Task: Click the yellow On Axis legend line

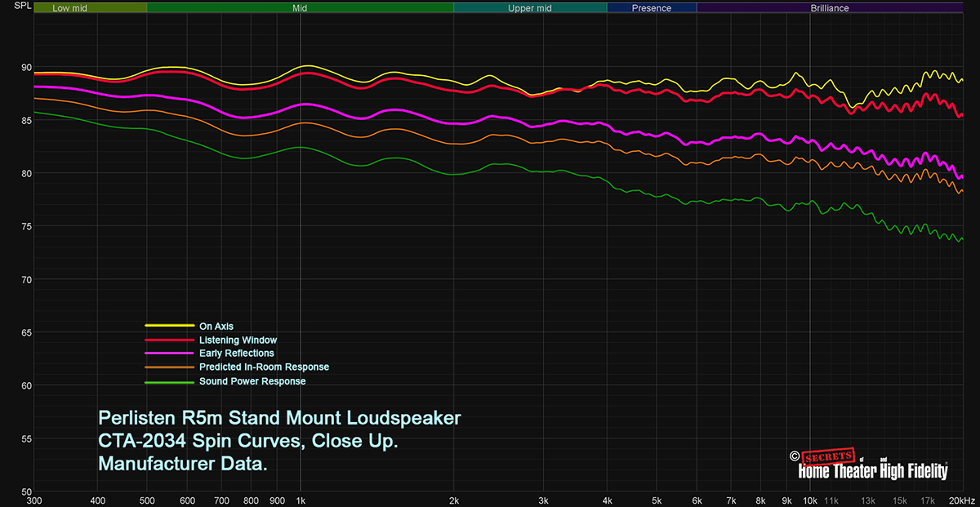Action: [169, 326]
